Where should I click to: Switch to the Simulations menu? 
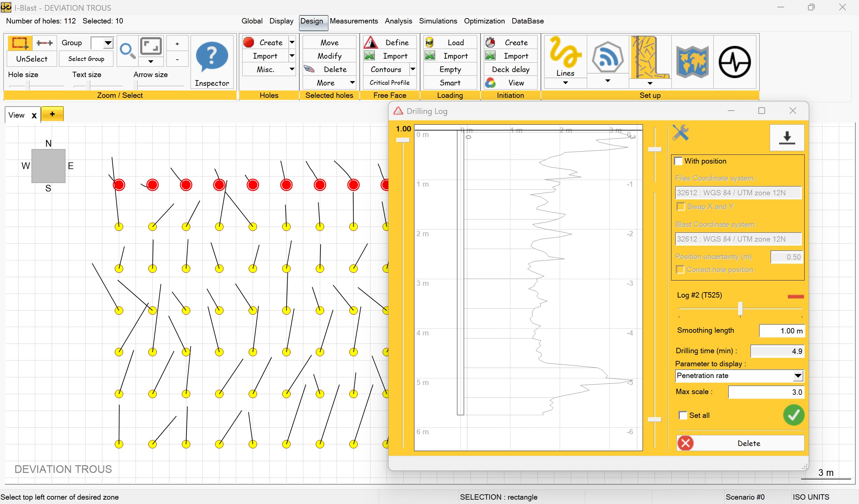438,21
